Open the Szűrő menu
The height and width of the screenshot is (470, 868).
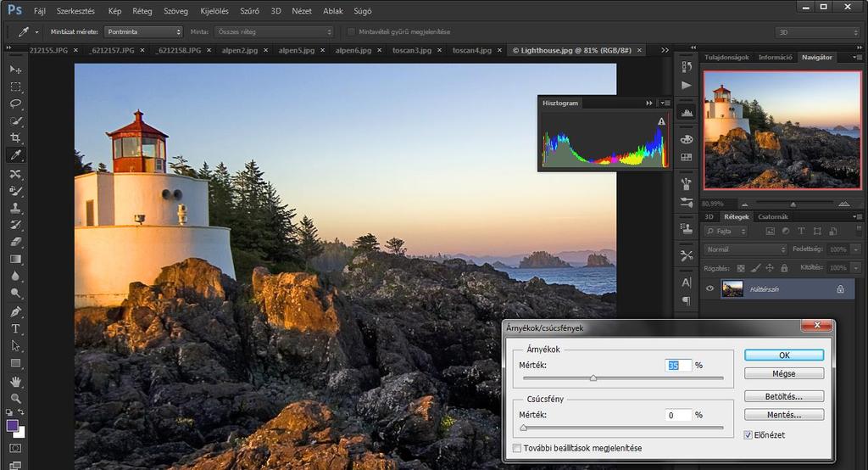click(x=249, y=10)
